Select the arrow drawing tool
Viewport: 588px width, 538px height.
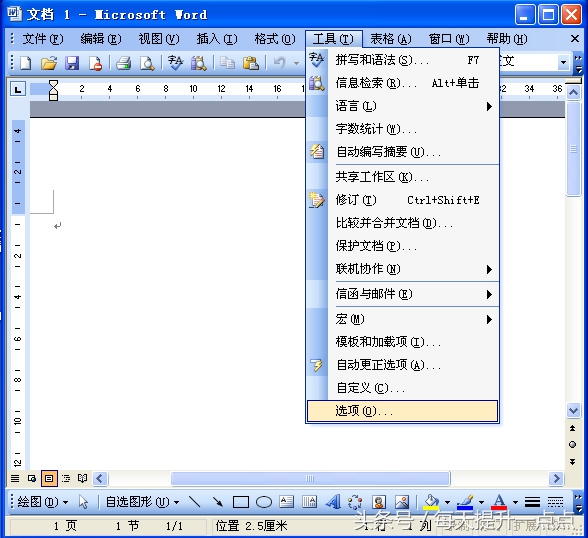[217, 502]
